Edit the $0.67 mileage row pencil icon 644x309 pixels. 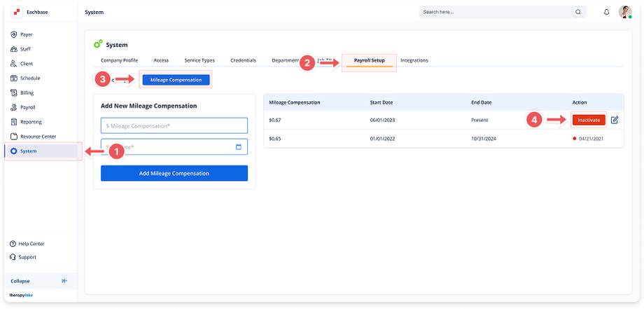click(615, 120)
